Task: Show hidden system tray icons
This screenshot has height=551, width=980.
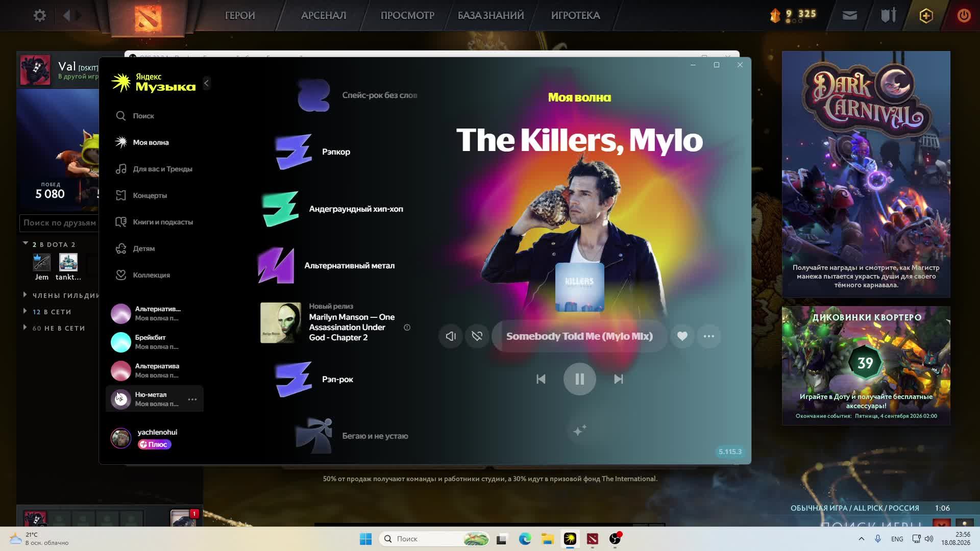Action: coord(862,539)
